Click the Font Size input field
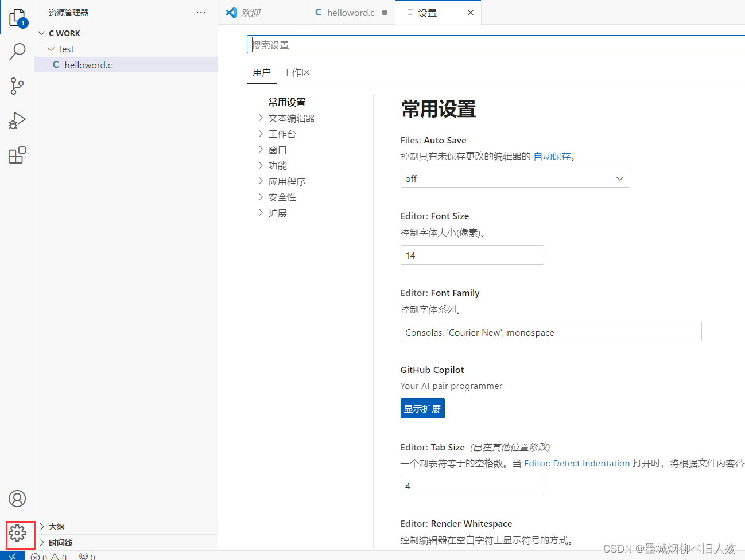This screenshot has width=745, height=560. click(x=472, y=255)
